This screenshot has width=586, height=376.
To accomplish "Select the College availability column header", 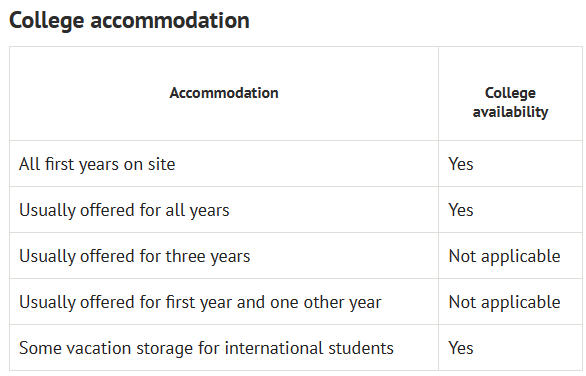I will coord(510,102).
